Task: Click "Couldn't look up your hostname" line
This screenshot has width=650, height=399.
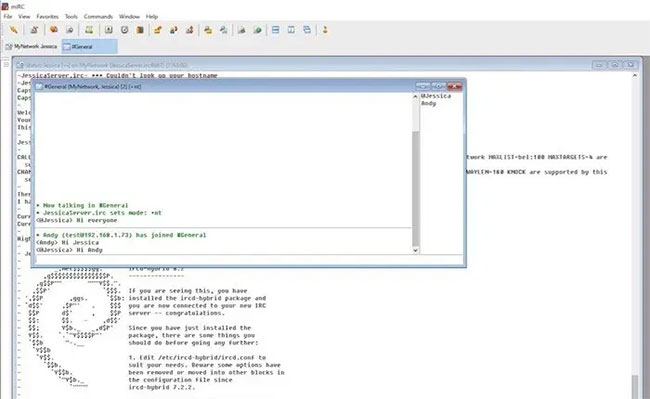Action: click(118, 75)
